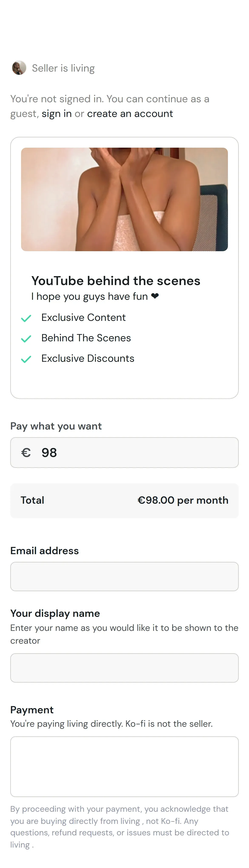This screenshot has height=868, width=249.
Task: Click the Total €98.00 per month row
Action: point(124,500)
